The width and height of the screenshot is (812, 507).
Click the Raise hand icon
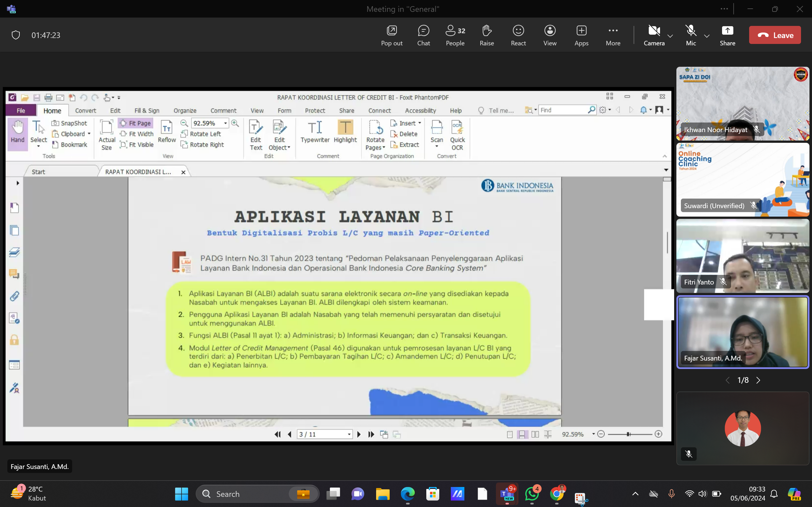[487, 35]
